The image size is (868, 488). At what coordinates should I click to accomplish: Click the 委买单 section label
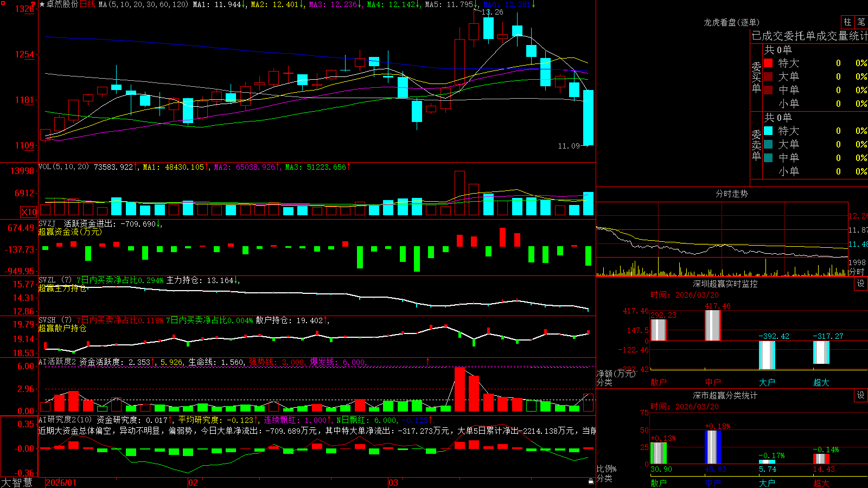756,77
